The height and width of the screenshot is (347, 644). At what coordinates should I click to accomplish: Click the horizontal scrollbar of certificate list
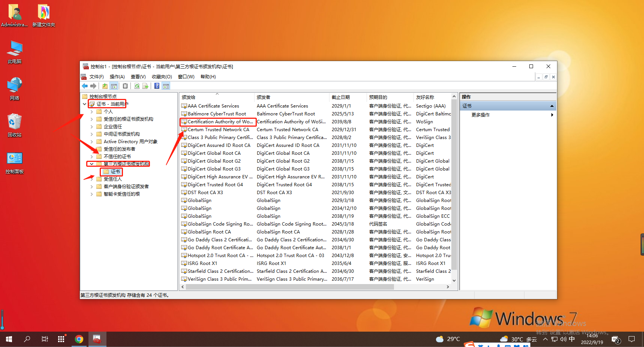(x=290, y=287)
